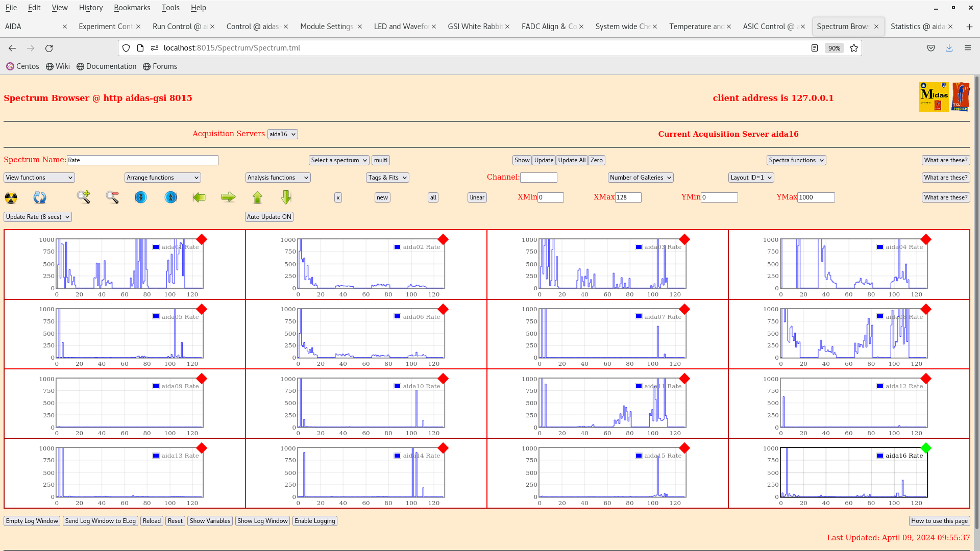
Task: Click the blue circle down-arrow icon
Action: coord(141,197)
